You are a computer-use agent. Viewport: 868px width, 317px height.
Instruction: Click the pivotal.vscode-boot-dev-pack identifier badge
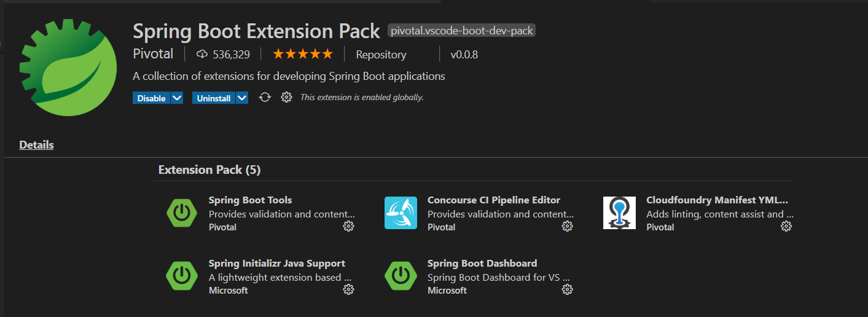[462, 31]
